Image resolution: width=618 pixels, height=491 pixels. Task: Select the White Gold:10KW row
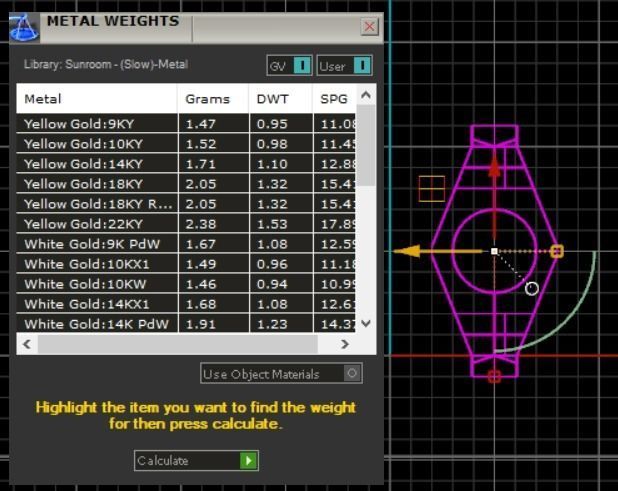pyautogui.click(x=186, y=284)
